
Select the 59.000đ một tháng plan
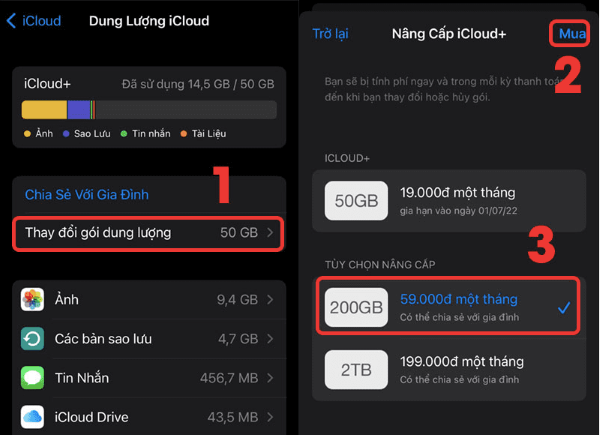(459, 299)
